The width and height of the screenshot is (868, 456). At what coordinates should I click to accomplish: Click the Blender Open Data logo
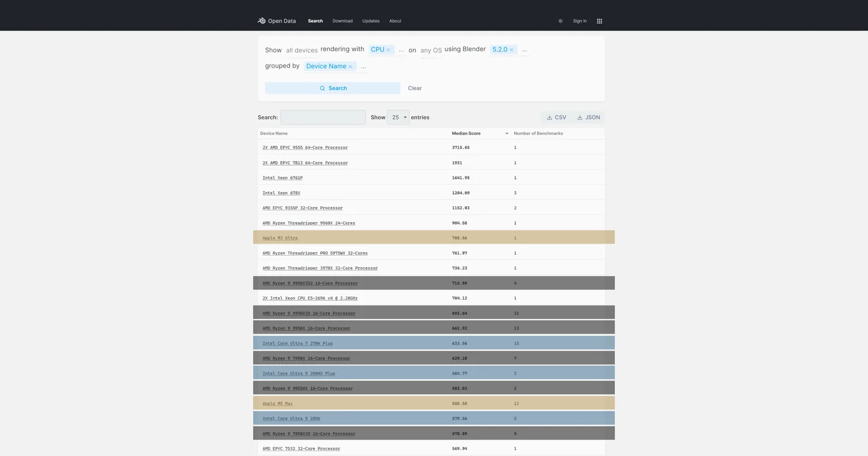coord(277,21)
